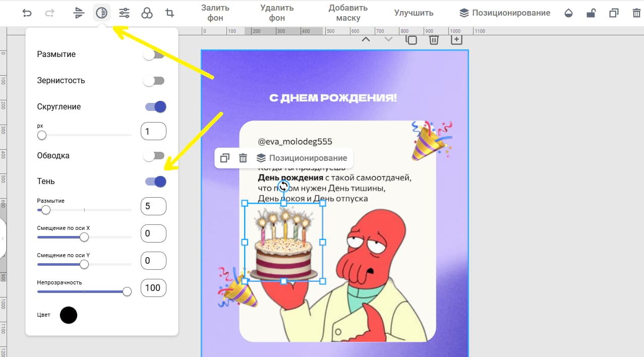Screen dimensions: 644x357
Task: Toggle the top Размытие switch
Action: [153, 54]
